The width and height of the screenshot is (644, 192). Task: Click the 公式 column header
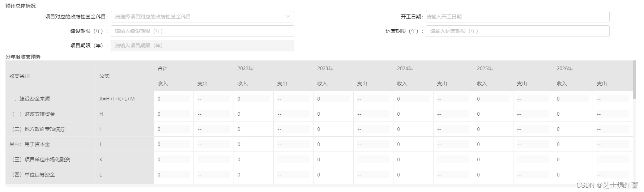(105, 76)
